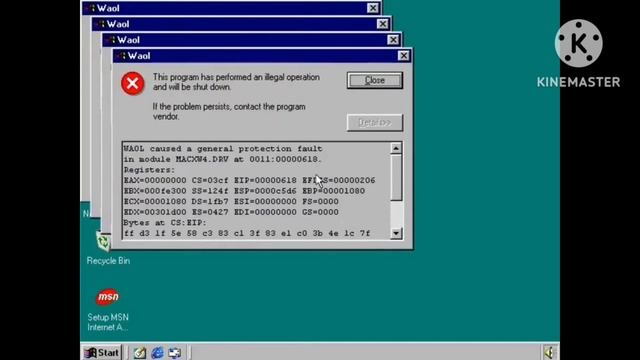Image resolution: width=640 pixels, height=360 pixels.
Task: Close the third Waol window behind
Action: pos(382,24)
